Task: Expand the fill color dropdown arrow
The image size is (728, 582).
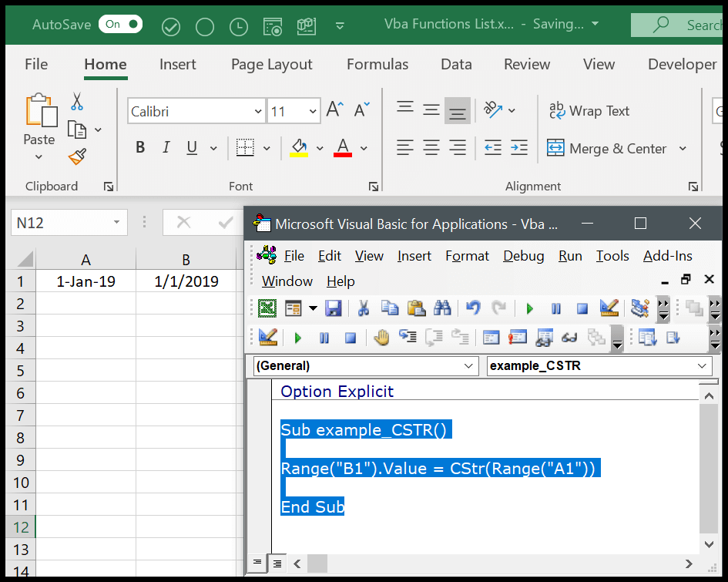Action: tap(321, 148)
